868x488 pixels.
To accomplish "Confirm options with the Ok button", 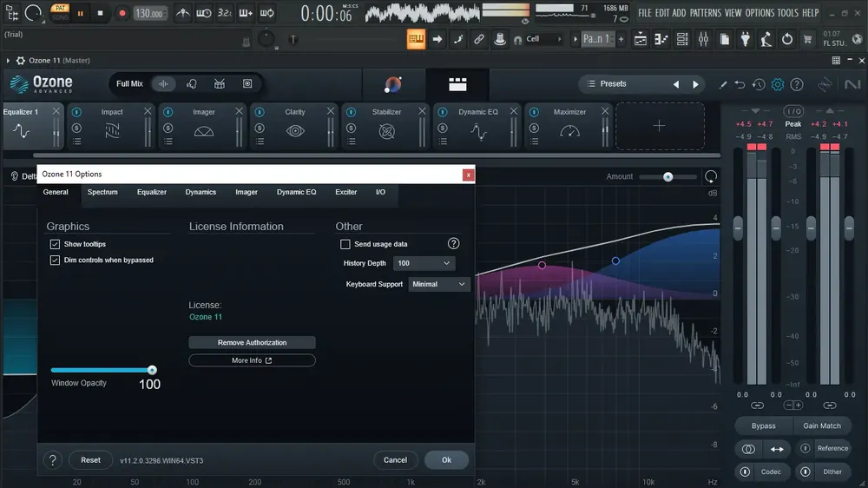I will pos(446,460).
